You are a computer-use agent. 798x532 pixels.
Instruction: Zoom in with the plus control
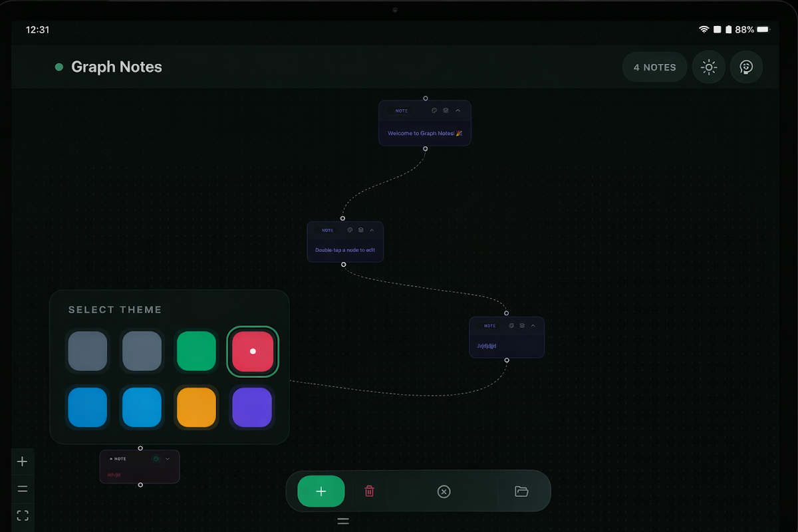[23, 462]
